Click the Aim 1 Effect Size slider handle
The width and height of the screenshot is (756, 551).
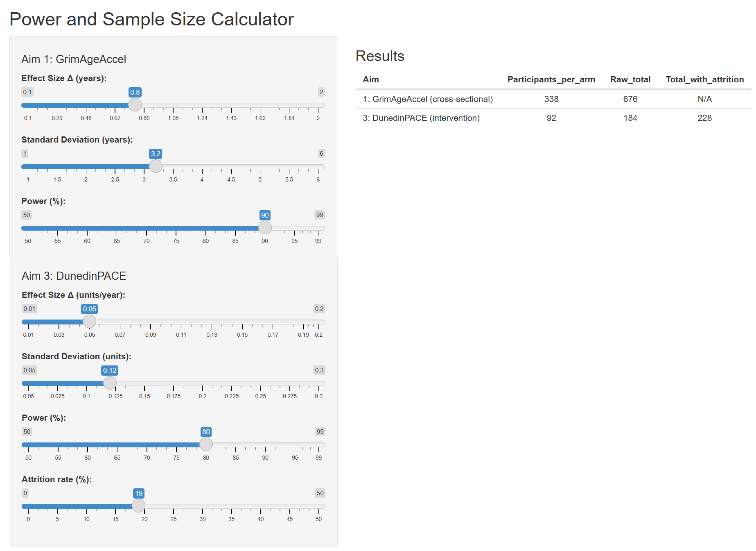click(x=135, y=105)
